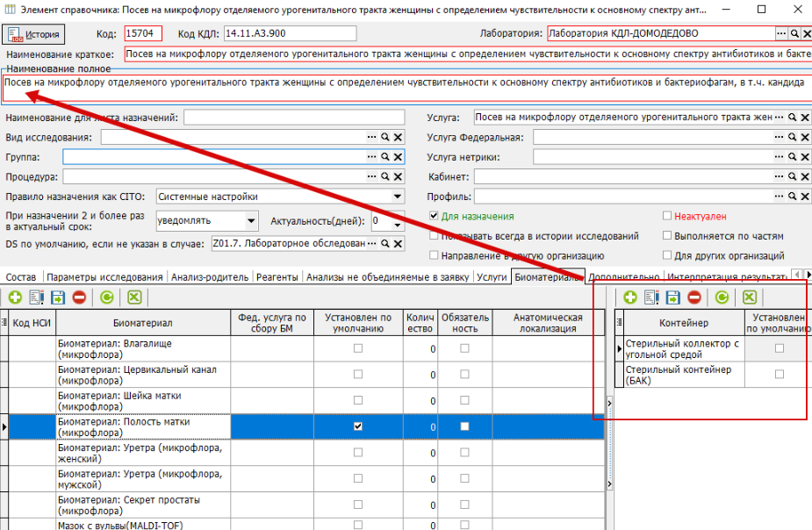Export biomaterial list with Excel icon
This screenshot has width=812, height=530.
[x=134, y=297]
